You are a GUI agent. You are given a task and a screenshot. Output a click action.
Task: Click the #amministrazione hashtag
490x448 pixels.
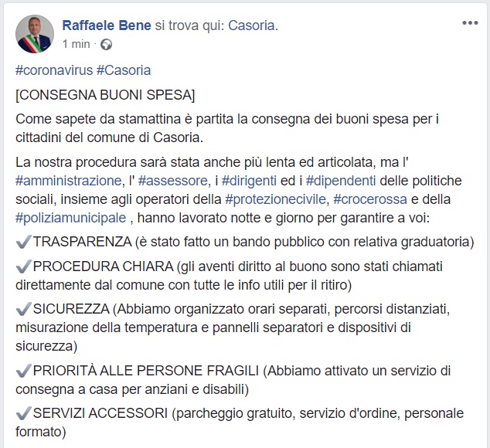click(x=68, y=180)
